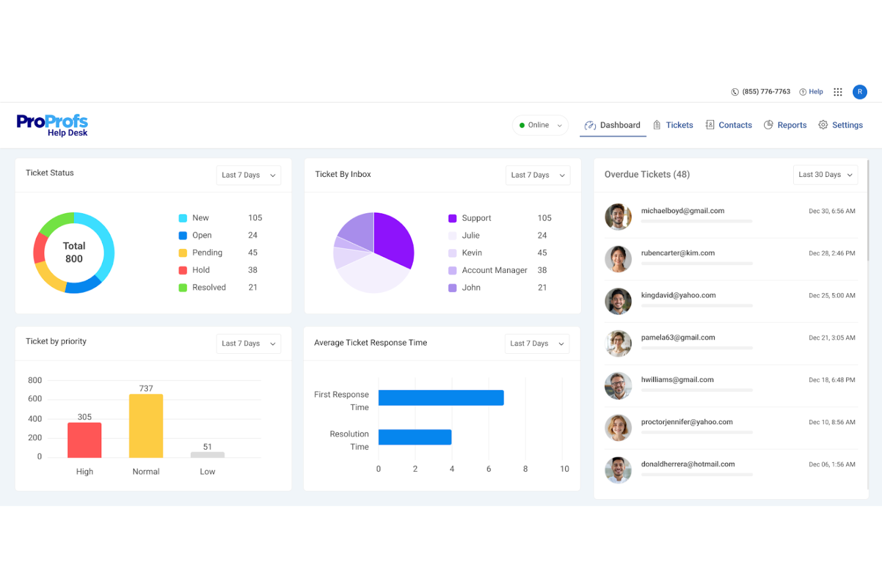
Task: Switch to the Tickets tab
Action: 679,125
